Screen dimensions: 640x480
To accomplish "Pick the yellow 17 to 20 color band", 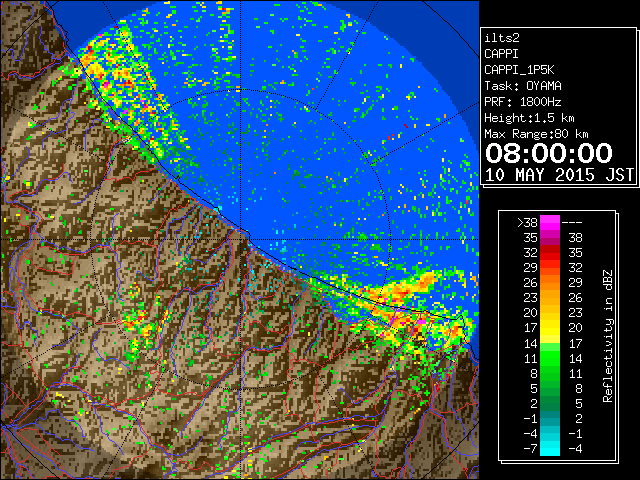I will [x=550, y=328].
